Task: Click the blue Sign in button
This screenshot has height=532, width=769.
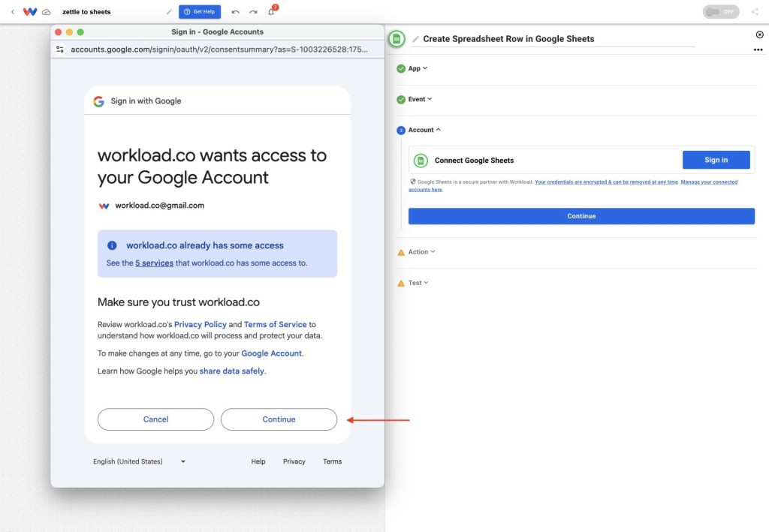Action: click(716, 160)
